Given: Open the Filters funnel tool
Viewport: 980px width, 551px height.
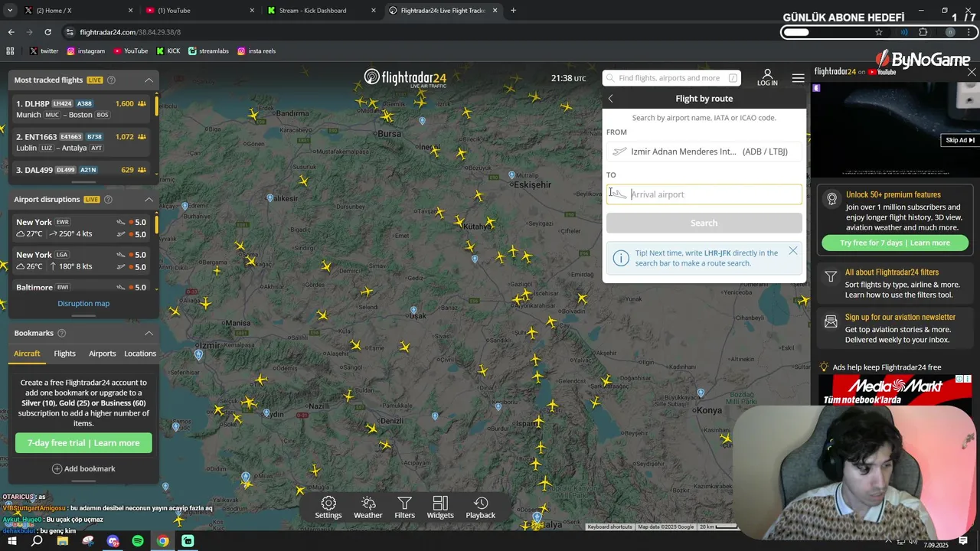Looking at the screenshot, I should click(x=405, y=507).
